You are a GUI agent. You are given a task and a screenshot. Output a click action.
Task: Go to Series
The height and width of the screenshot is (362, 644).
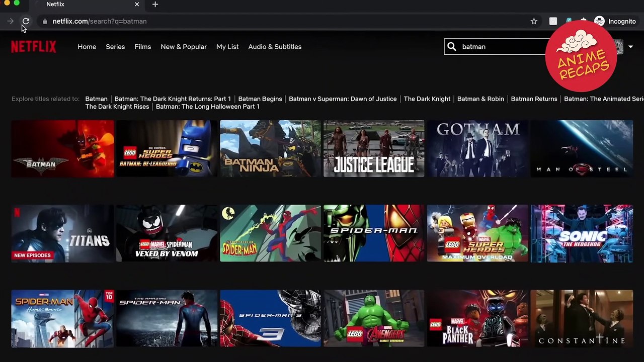115,47
